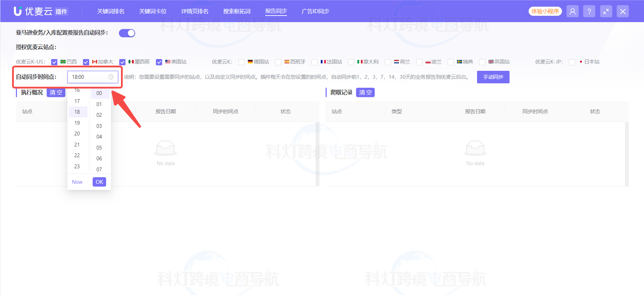644x295 pixels.
Task: Check the 日本站 site checkbox
Action: coord(572,62)
